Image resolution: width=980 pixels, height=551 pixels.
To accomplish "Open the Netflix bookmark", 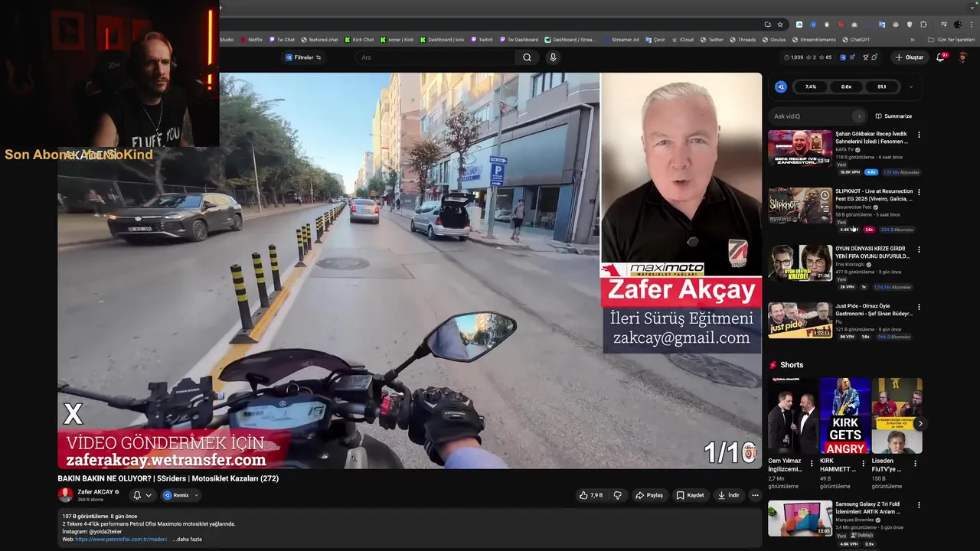I will tap(251, 40).
